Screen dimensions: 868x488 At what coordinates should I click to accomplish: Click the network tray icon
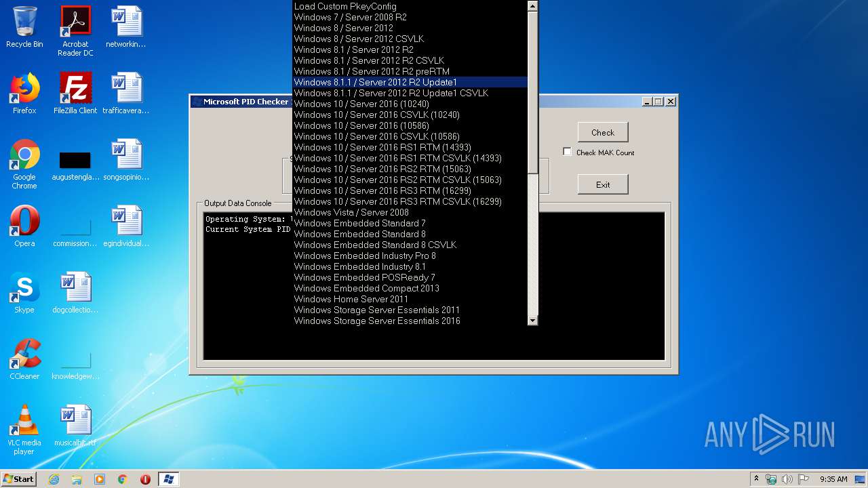[x=771, y=479]
